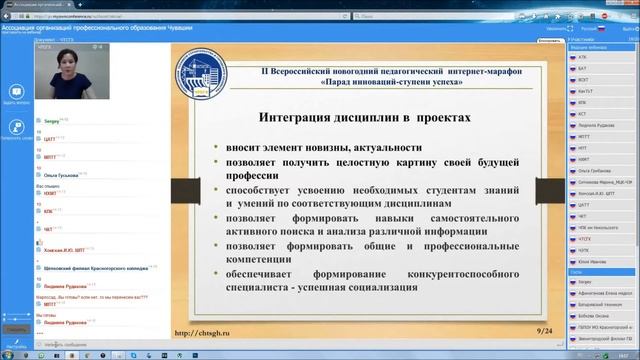Open settings at bottom of left sidebar
Image resolution: width=640 pixels, height=360 pixels.
[x=16, y=343]
